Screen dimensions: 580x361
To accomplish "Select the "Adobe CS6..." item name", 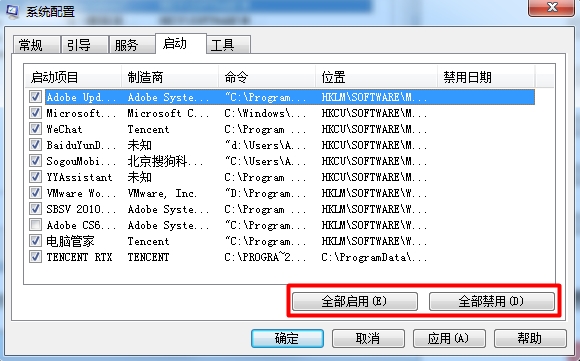I will click(81, 225).
